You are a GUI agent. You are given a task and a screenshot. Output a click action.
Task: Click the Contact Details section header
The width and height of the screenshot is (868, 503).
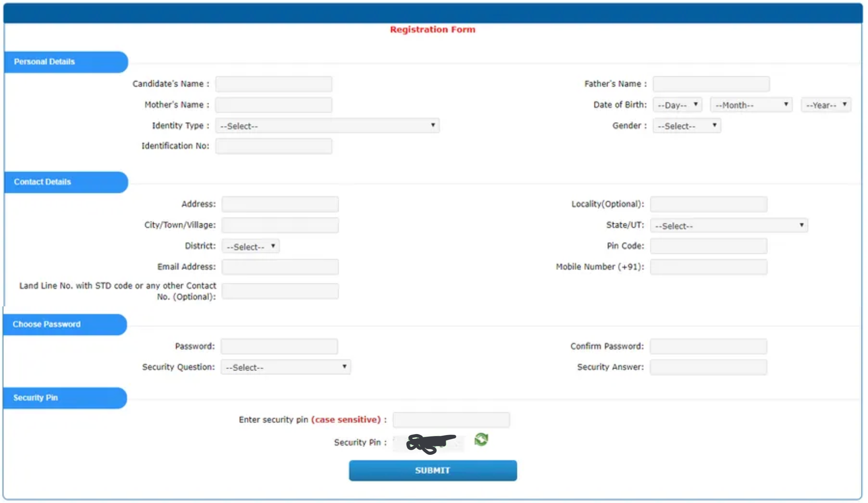click(66, 182)
